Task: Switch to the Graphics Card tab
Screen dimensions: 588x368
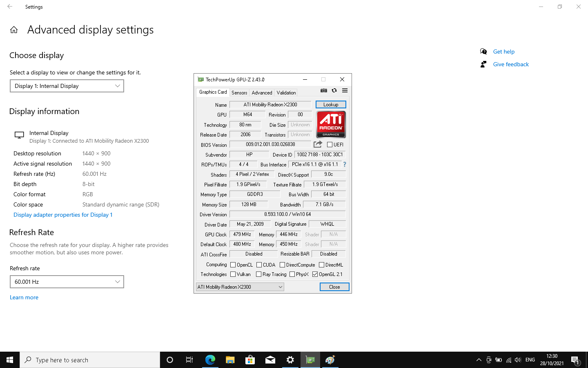Action: pos(213,92)
